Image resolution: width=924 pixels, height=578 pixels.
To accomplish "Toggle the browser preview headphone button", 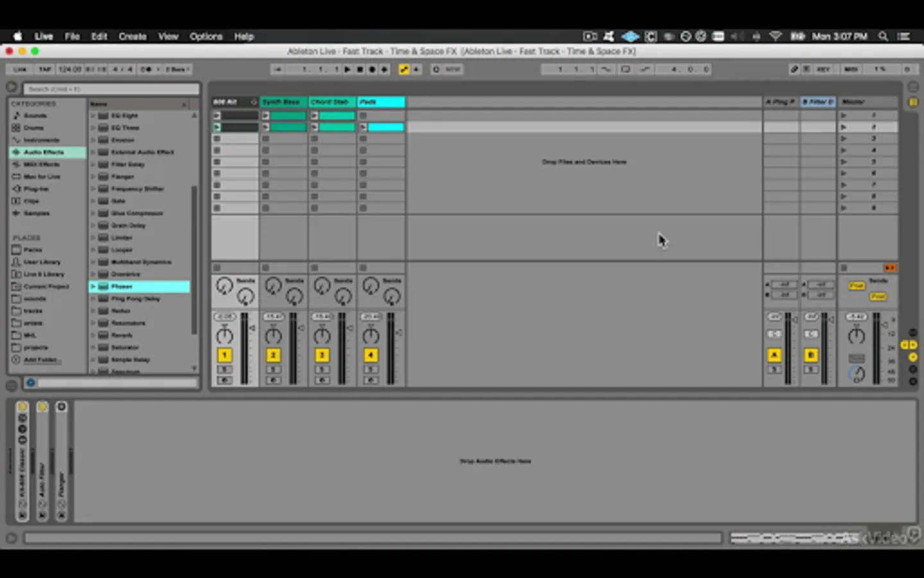I will [30, 383].
